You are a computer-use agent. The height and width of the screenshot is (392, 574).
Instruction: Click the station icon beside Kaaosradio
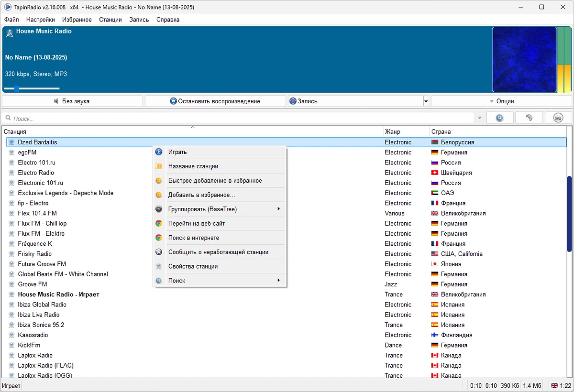pyautogui.click(x=12, y=335)
